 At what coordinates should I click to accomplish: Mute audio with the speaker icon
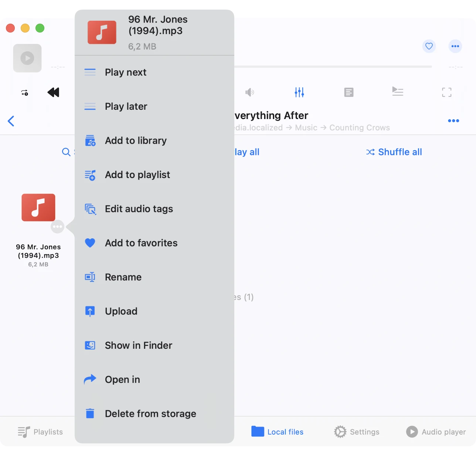click(250, 92)
